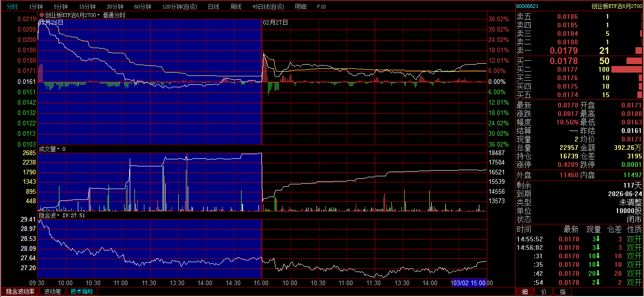Click the 卖一 ask price 0.0179
The image size is (644, 297).
click(x=563, y=51)
